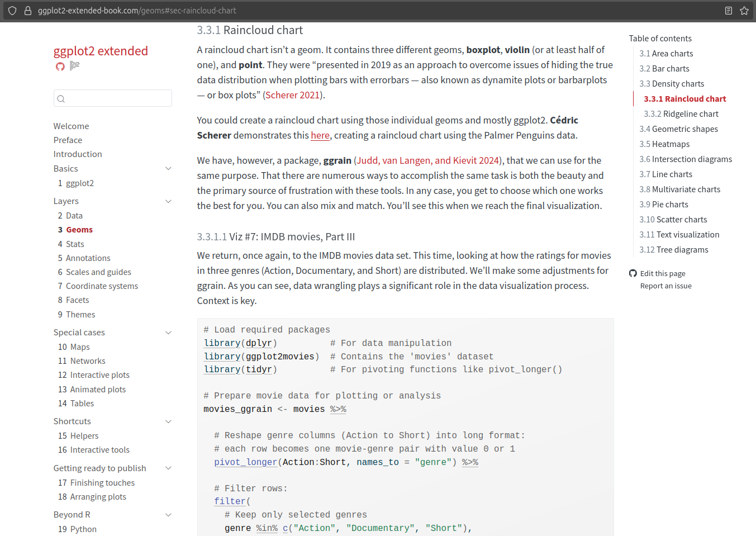Go to the Welcome page
This screenshot has height=536, width=756.
point(71,126)
